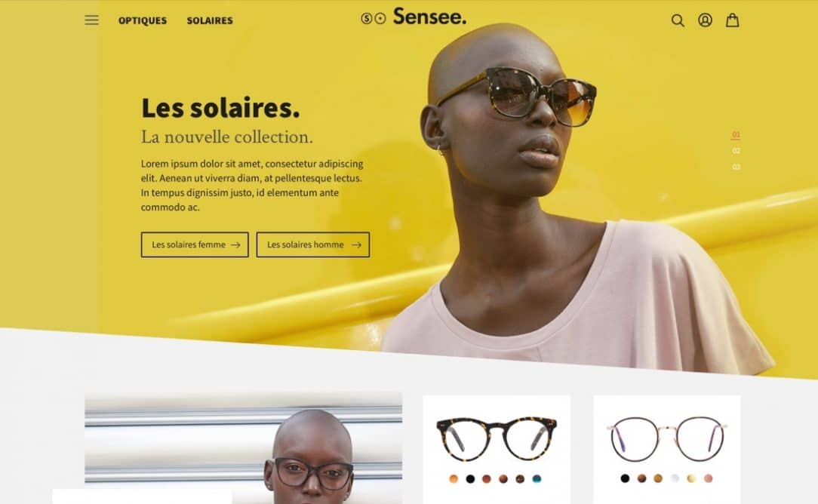Select black swatch under round metal glasses

coord(625,478)
